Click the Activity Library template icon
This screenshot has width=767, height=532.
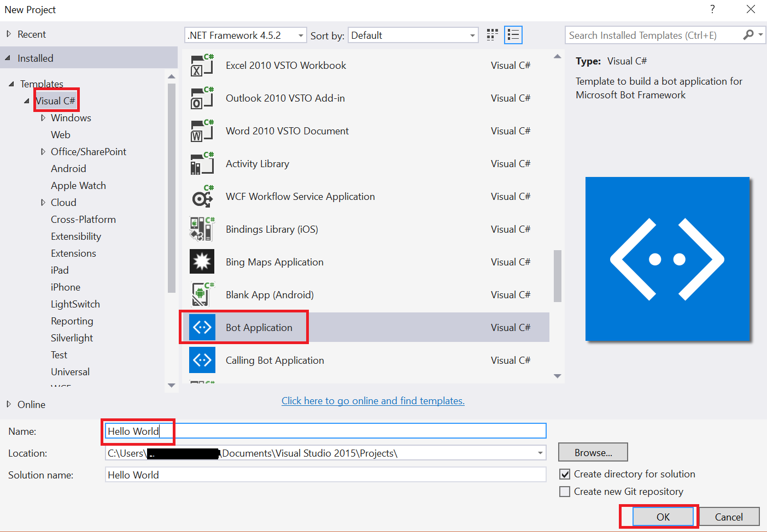point(202,163)
